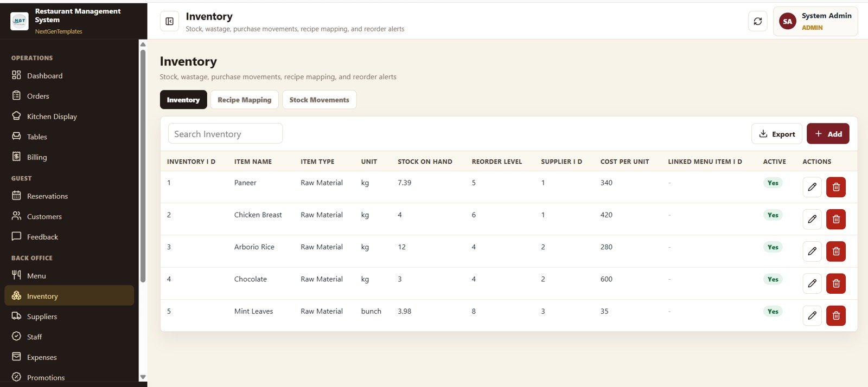This screenshot has height=387, width=868.
Task: Open Reservations in the sidebar
Action: pos(69,196)
